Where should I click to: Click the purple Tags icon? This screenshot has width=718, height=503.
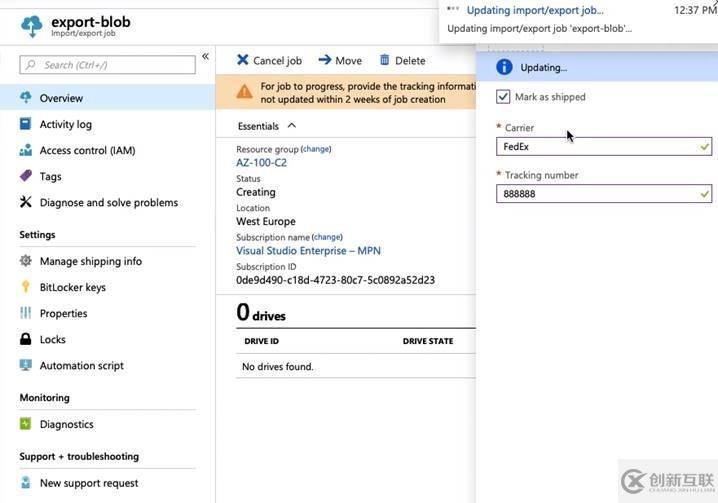click(x=26, y=176)
